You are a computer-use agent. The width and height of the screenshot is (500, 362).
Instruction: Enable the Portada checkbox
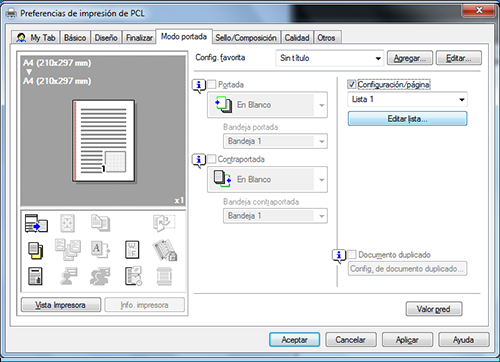[212, 84]
